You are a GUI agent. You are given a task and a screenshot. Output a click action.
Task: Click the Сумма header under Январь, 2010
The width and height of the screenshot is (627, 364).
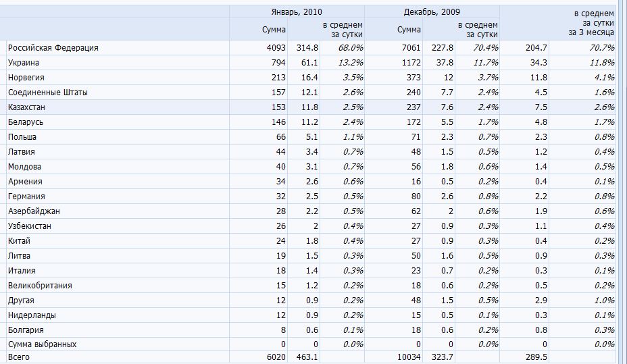[x=274, y=29]
